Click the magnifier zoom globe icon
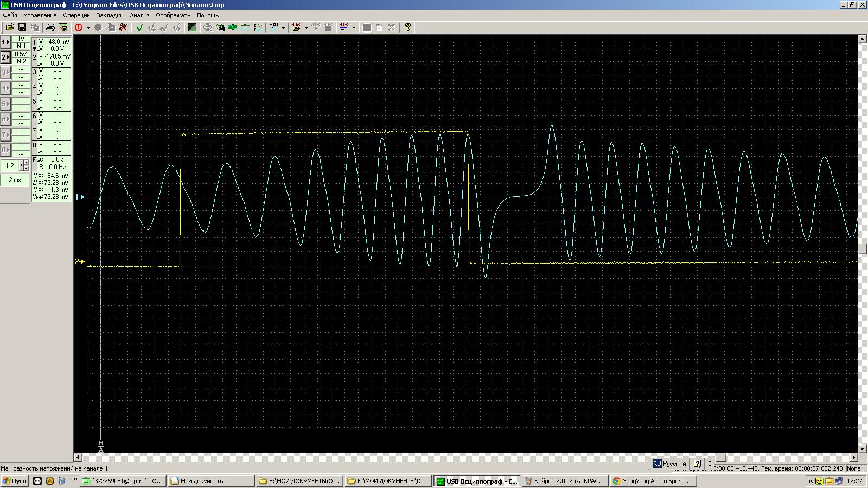The height and width of the screenshot is (488, 868). click(208, 27)
